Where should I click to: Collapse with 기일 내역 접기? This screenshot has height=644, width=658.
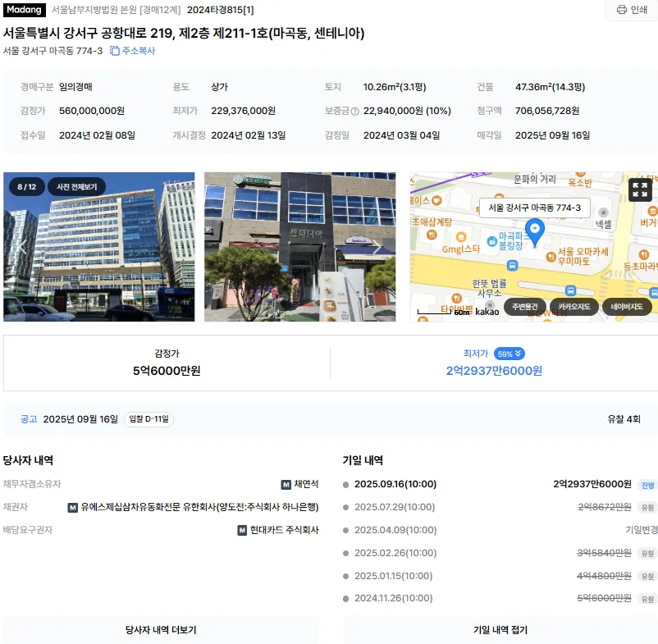500,630
